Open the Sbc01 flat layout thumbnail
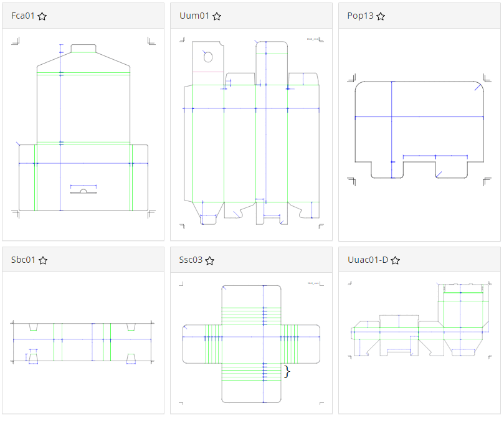504x421 pixels. click(83, 343)
